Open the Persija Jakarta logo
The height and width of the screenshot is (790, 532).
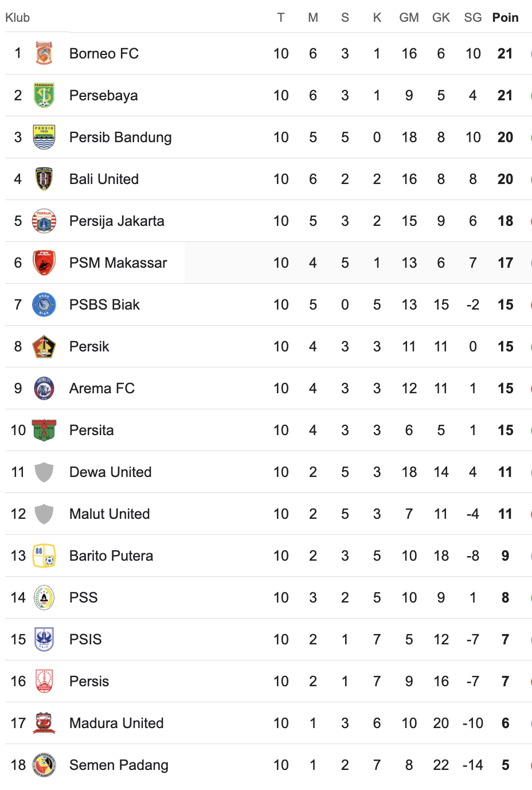click(44, 221)
